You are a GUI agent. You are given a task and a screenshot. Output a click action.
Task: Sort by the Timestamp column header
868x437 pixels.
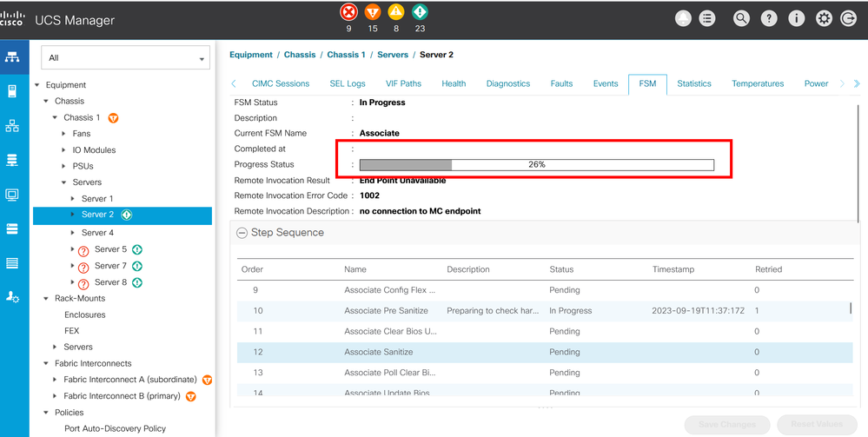(x=673, y=269)
